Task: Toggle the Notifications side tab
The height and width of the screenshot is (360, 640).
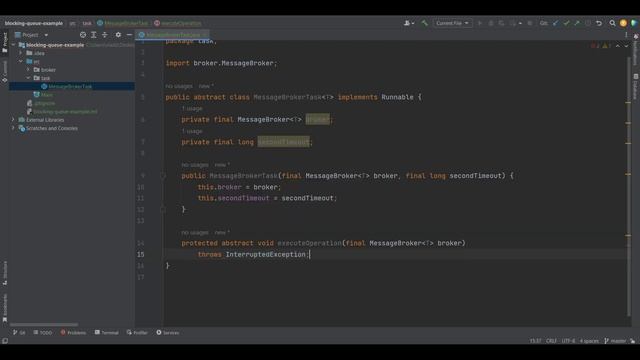Action: pyautogui.click(x=636, y=50)
